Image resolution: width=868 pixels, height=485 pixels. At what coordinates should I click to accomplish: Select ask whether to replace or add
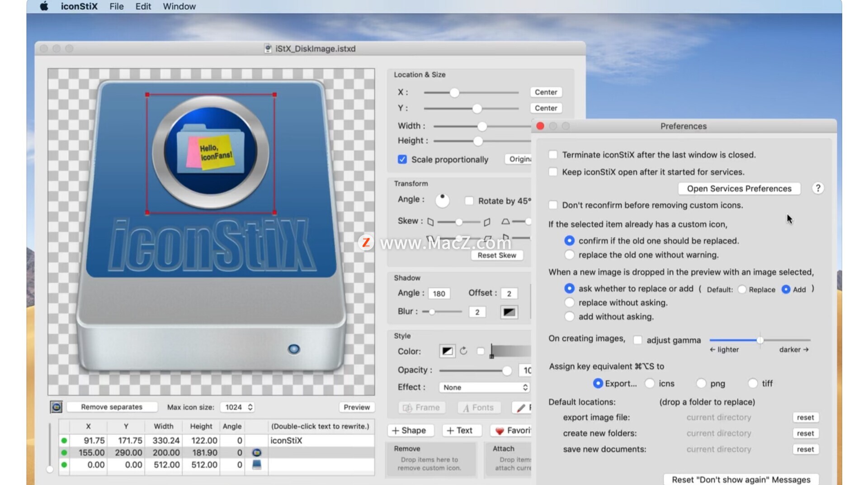tap(569, 288)
